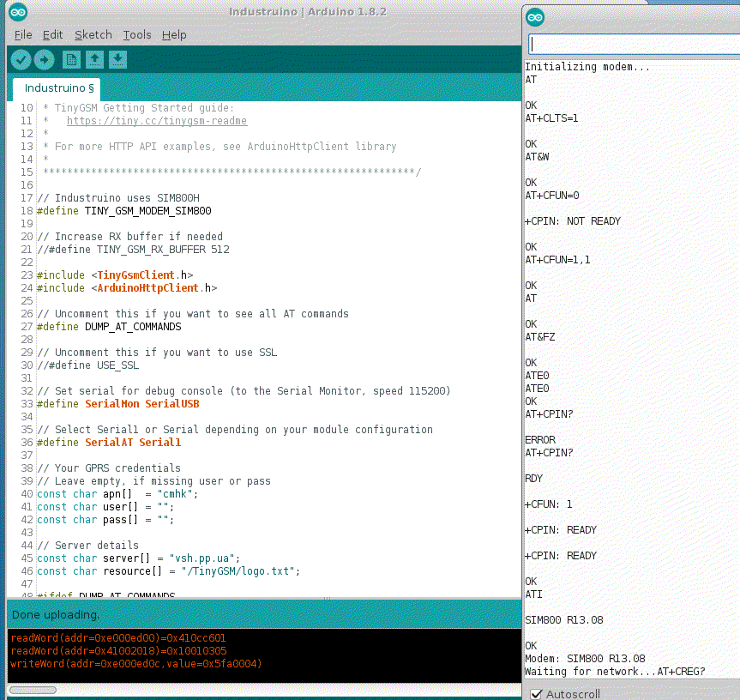Click the DUMP_AT_COMMANDS define line
740x700 pixels.
[109, 327]
